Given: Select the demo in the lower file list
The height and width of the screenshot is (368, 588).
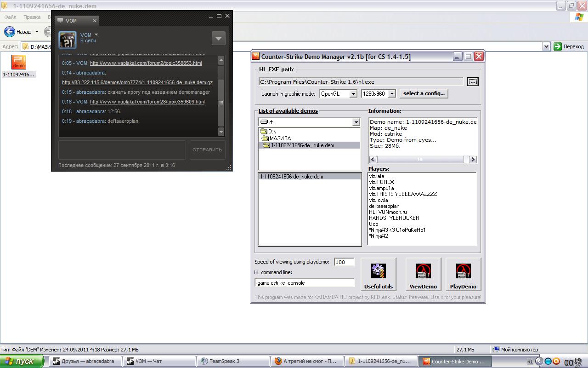Looking at the screenshot, I should pos(310,177).
